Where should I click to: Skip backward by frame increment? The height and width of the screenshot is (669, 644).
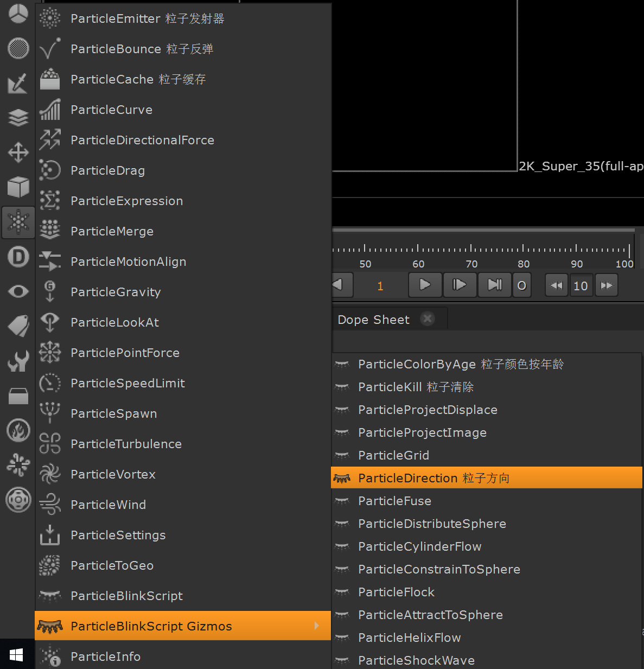click(x=557, y=285)
